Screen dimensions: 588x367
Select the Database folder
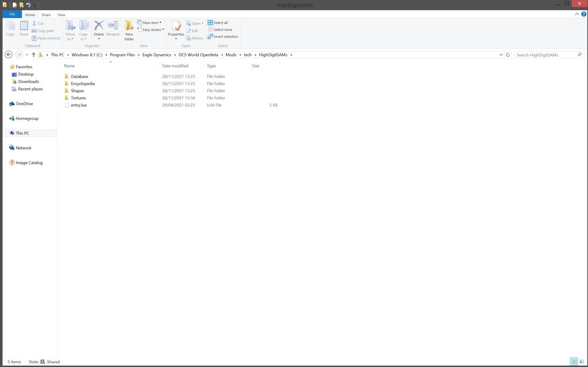(79, 76)
